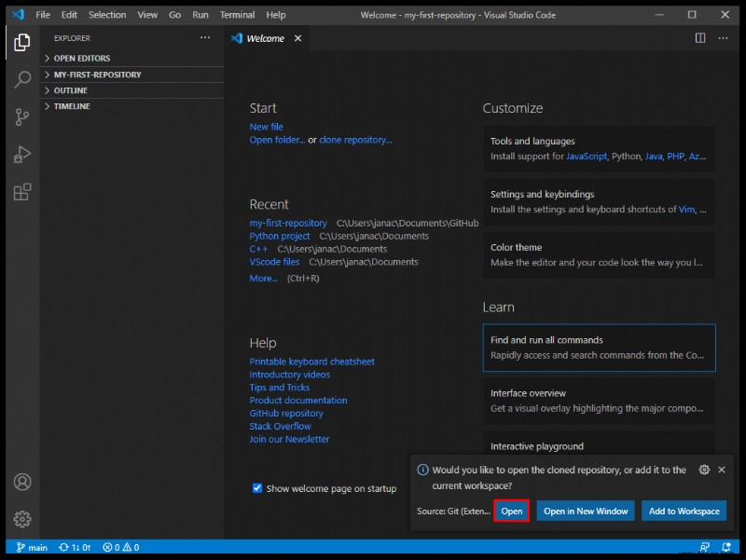This screenshot has height=560, width=746.
Task: Open the Explorer view in activity bar
Action: click(21, 42)
